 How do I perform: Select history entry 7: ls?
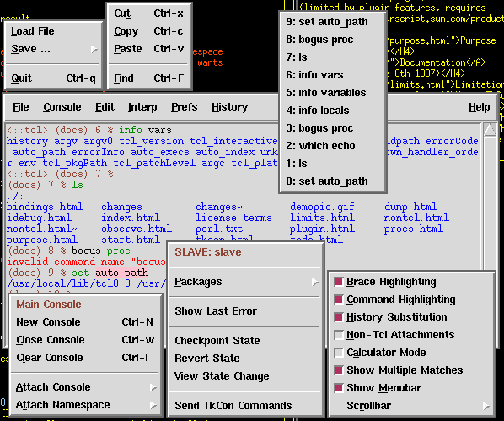click(x=333, y=57)
